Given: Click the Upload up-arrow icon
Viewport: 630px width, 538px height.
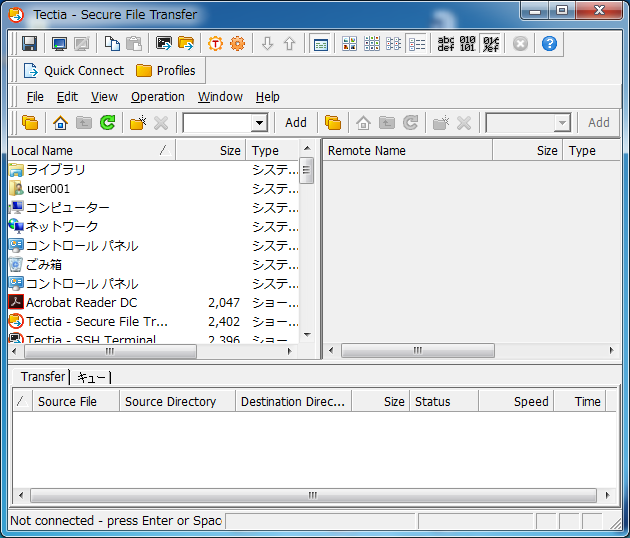Looking at the screenshot, I should 289,43.
